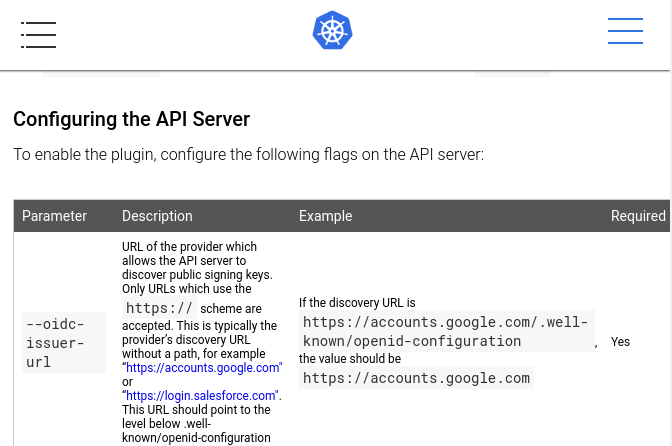
Task: Click the --oidc-issuer-url parameter code
Action: click(x=56, y=342)
